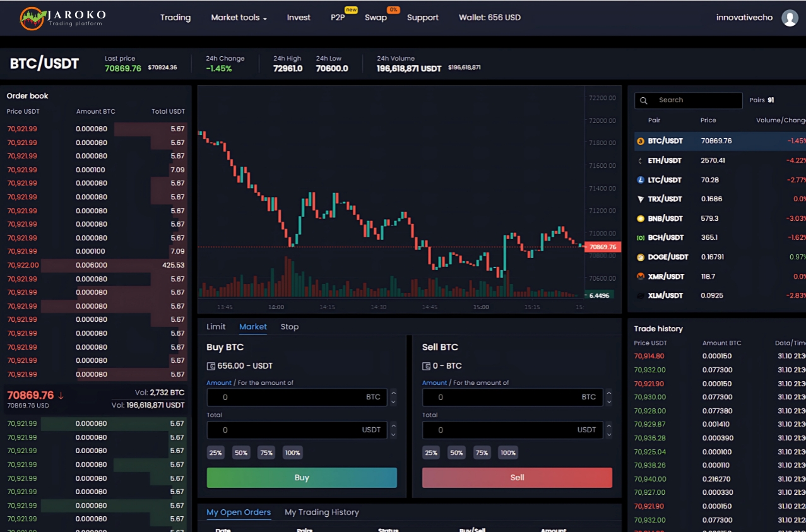Image resolution: width=806 pixels, height=532 pixels.
Task: Click the Stellar icon next to XLM/USDT
Action: coord(640,296)
